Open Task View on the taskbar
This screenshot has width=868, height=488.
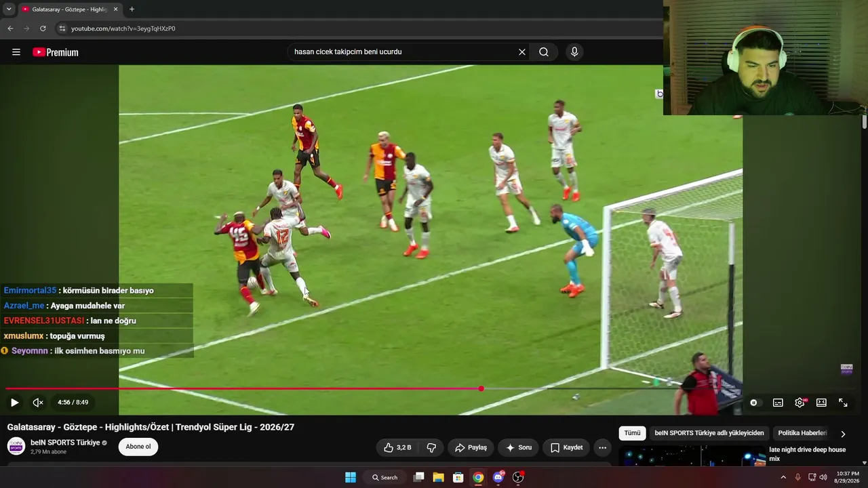point(418,477)
